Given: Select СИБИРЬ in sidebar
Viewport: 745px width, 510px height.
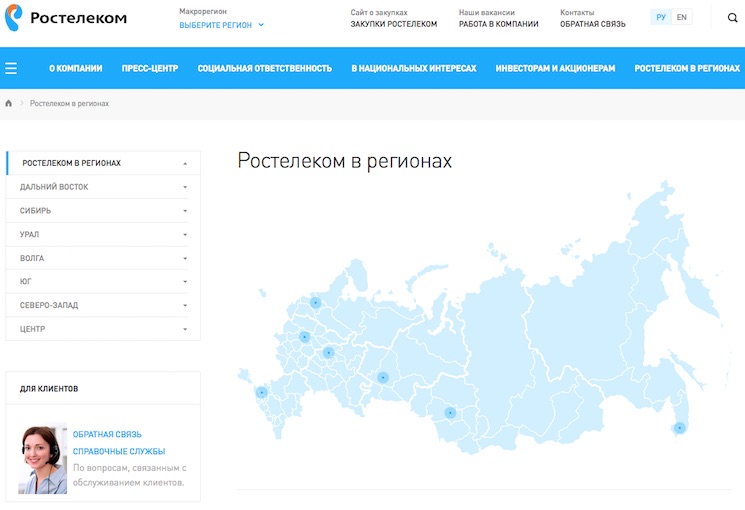Looking at the screenshot, I should tap(35, 211).
